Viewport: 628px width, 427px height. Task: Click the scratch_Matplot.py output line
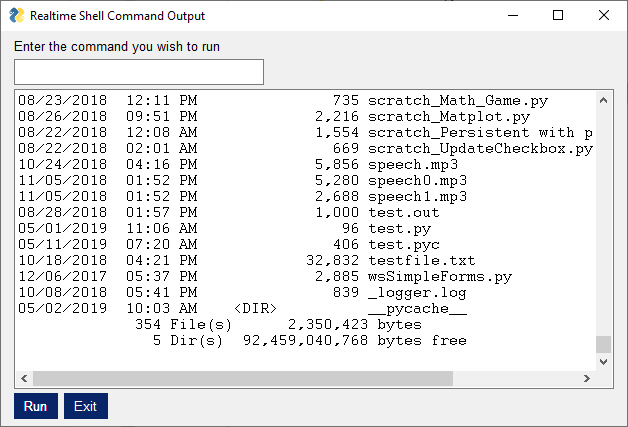(x=274, y=116)
